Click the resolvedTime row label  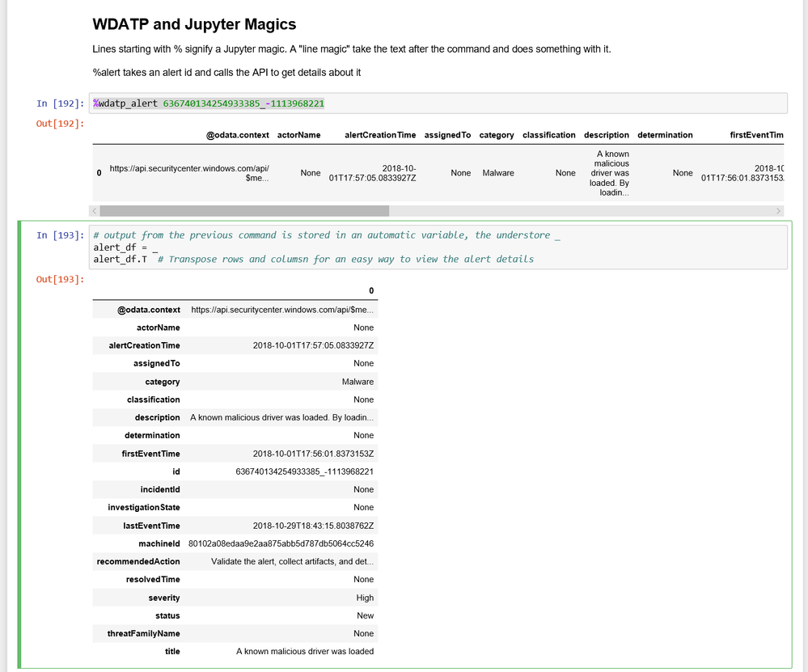click(x=153, y=580)
